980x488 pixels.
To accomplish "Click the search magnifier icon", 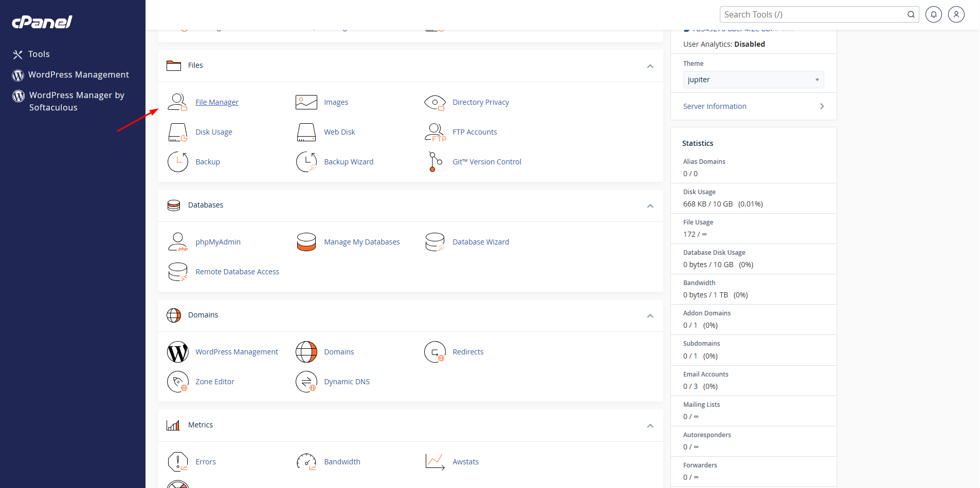I will (x=911, y=14).
